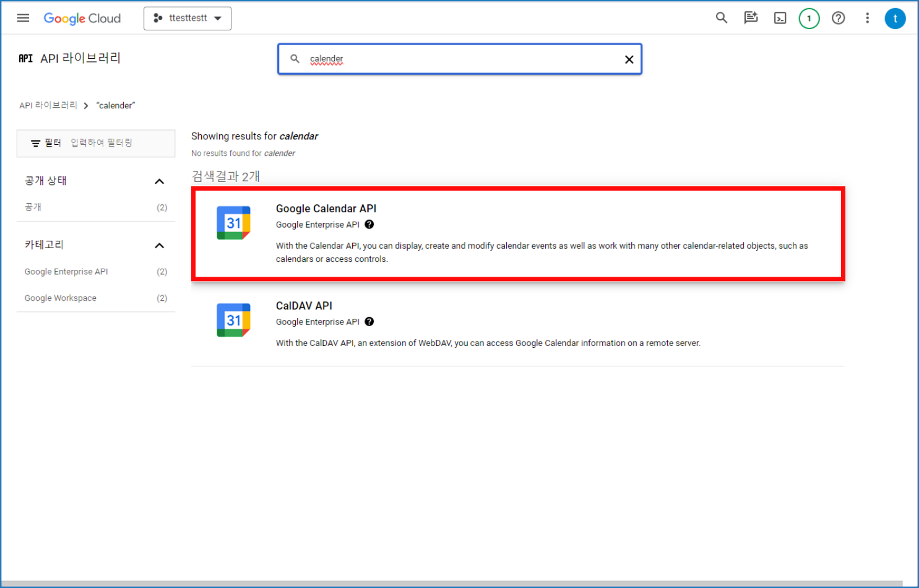The height and width of the screenshot is (588, 919).
Task: Open the Google Calendar API result
Action: click(326, 209)
